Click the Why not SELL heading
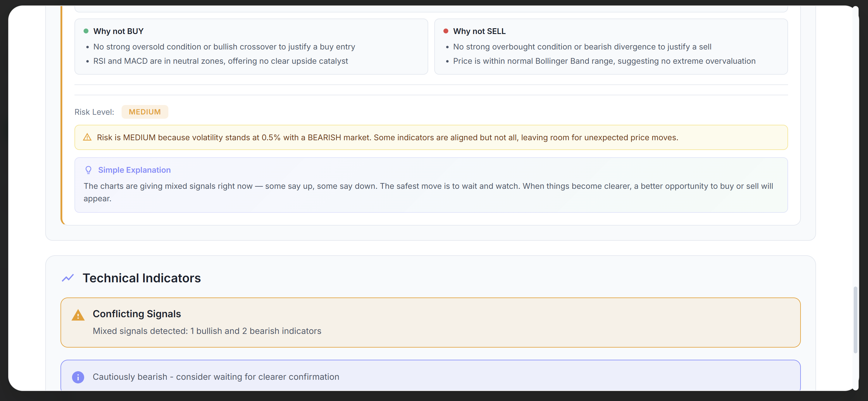The height and width of the screenshot is (401, 868). (x=479, y=31)
